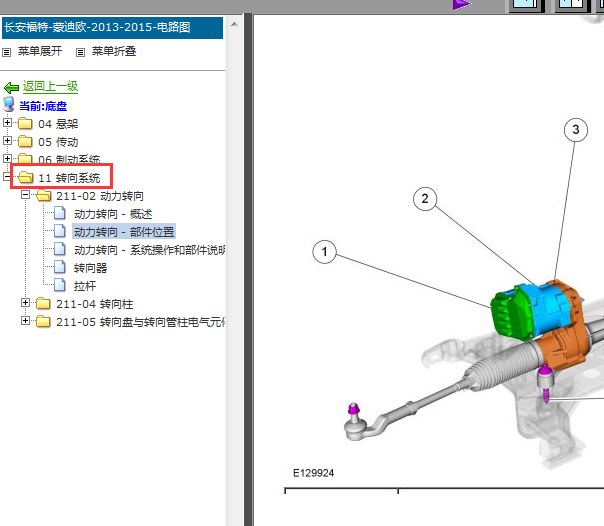Click folder icon of 04 悬架
604x526 pixels.
tap(25, 124)
